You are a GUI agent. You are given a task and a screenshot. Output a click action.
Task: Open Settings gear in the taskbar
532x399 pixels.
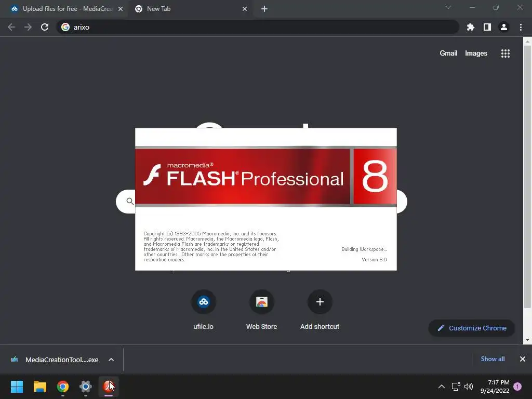pyautogui.click(x=86, y=387)
